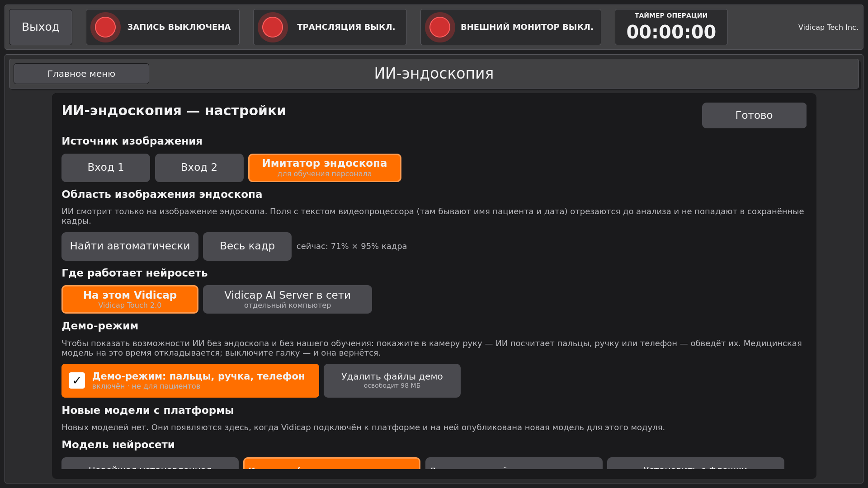
Task: Click the red streaming status circle
Action: click(273, 27)
